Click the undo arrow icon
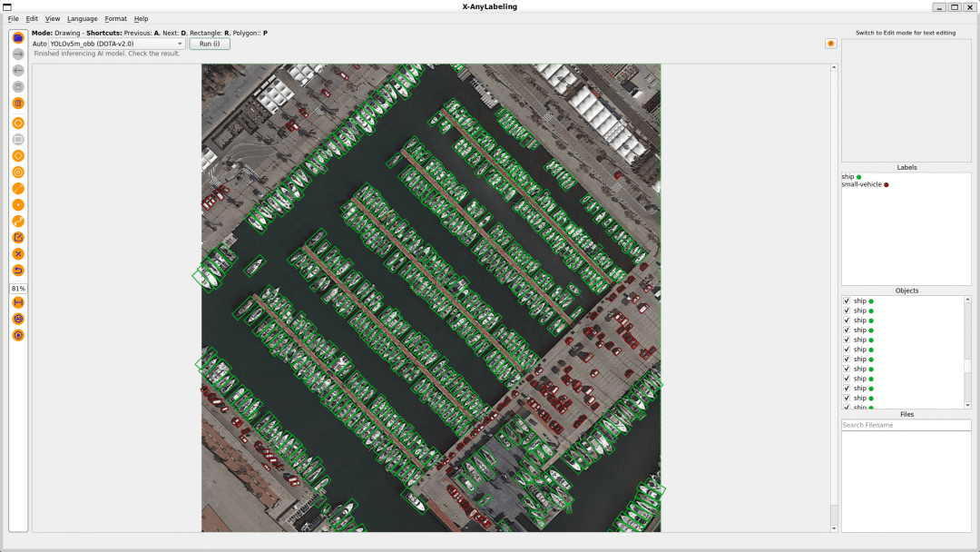 coord(18,270)
